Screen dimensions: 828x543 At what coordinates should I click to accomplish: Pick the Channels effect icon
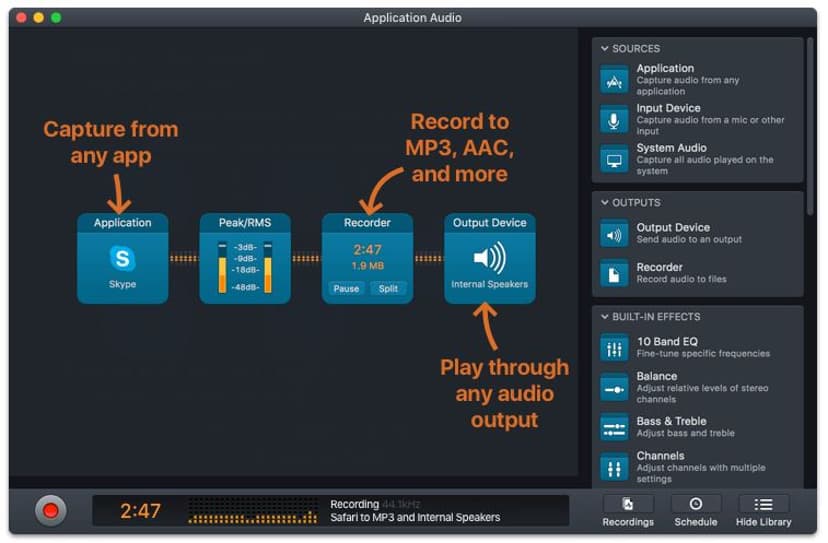(614, 467)
